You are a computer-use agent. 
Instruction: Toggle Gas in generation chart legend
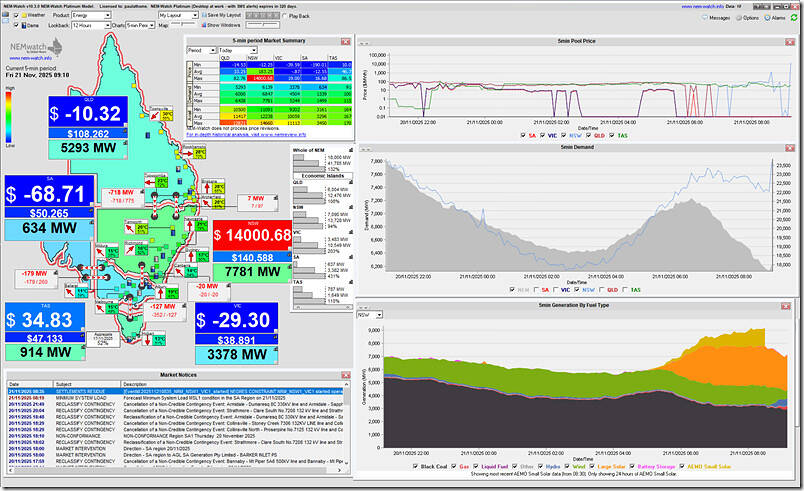pyautogui.click(x=454, y=466)
